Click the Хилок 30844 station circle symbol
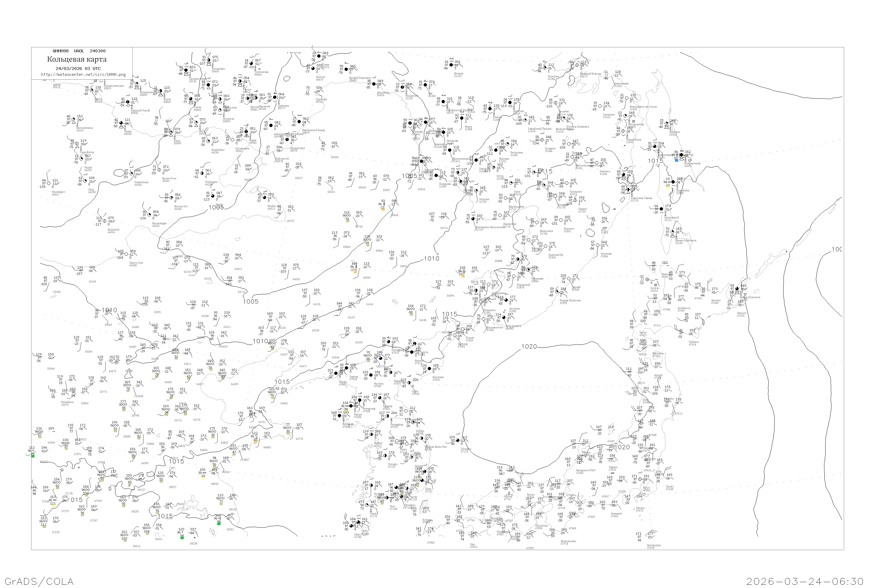 click(x=161, y=91)
